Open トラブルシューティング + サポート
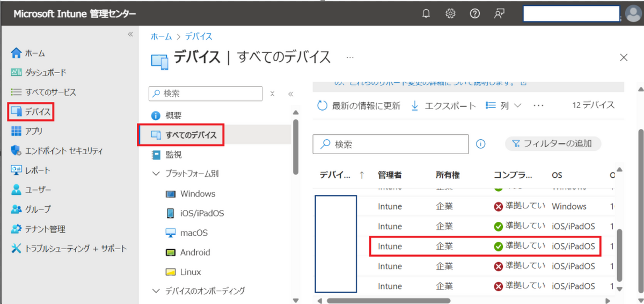Screen dimensions: 644x304 69,249
